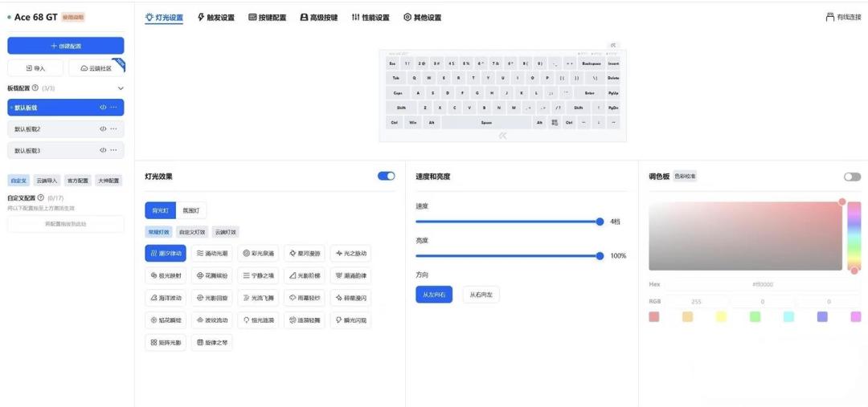Collapse the 板载配置 list
Image resolution: width=868 pixels, height=407 pixels.
point(121,88)
